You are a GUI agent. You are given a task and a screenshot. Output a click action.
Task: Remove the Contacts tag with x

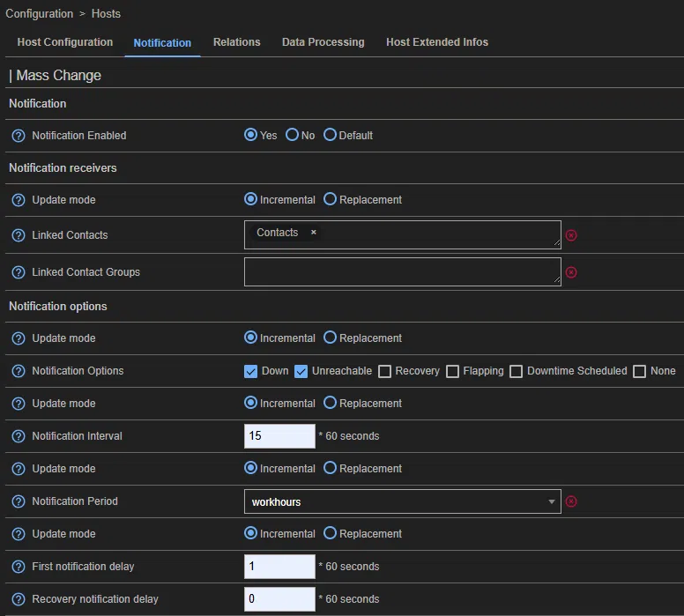313,233
